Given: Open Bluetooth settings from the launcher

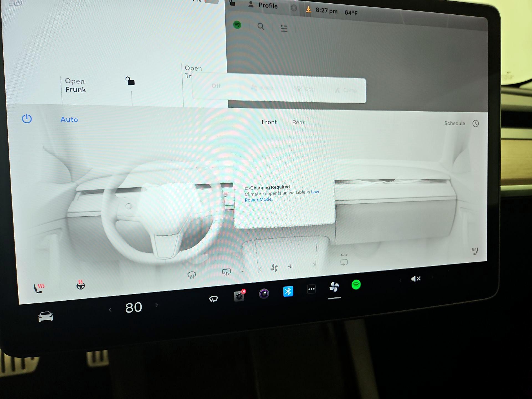Looking at the screenshot, I should coord(288,290).
